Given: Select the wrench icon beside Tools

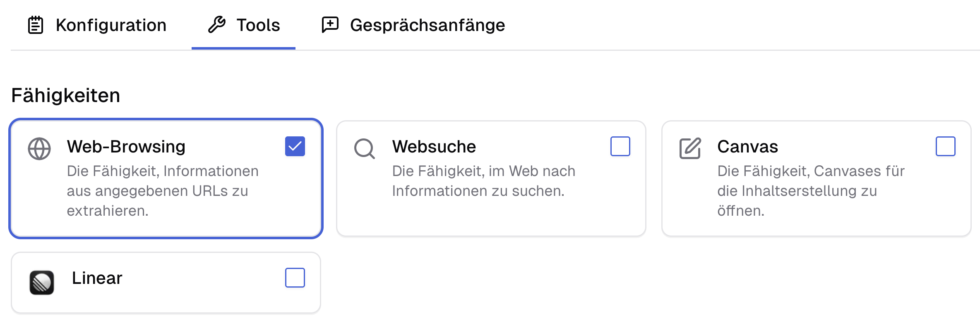Looking at the screenshot, I should [217, 25].
